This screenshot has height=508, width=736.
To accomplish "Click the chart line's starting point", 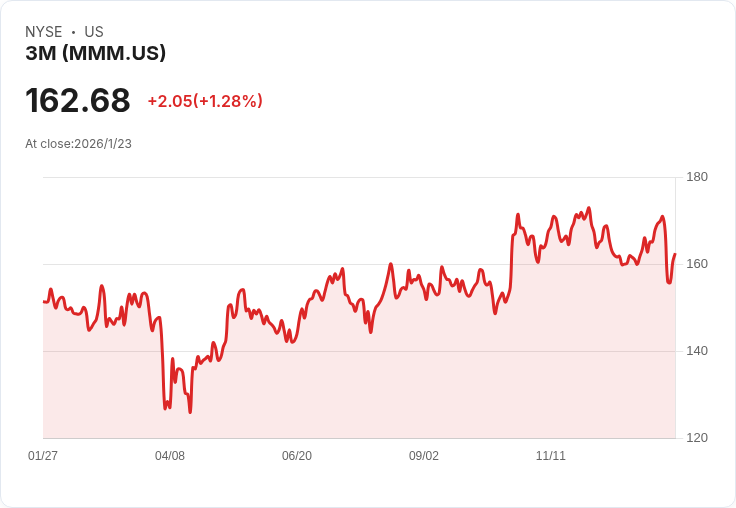I will [x=44, y=301].
